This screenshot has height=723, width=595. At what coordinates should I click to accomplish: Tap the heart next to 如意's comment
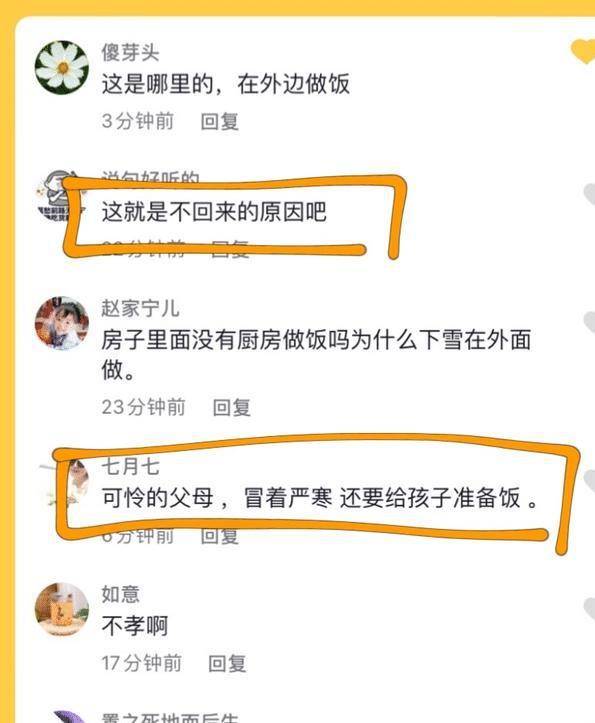point(589,609)
